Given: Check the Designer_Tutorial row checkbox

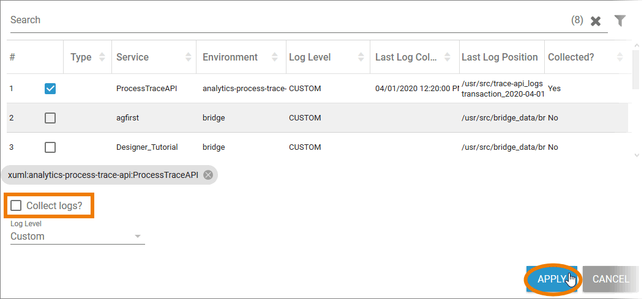Looking at the screenshot, I should (x=50, y=147).
